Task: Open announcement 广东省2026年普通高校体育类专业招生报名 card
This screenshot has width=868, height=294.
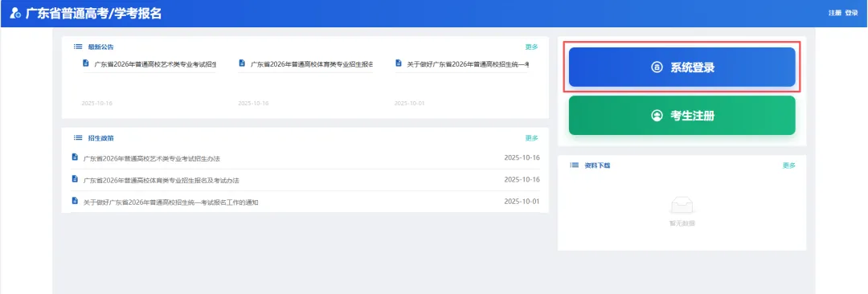Action: pyautogui.click(x=312, y=65)
